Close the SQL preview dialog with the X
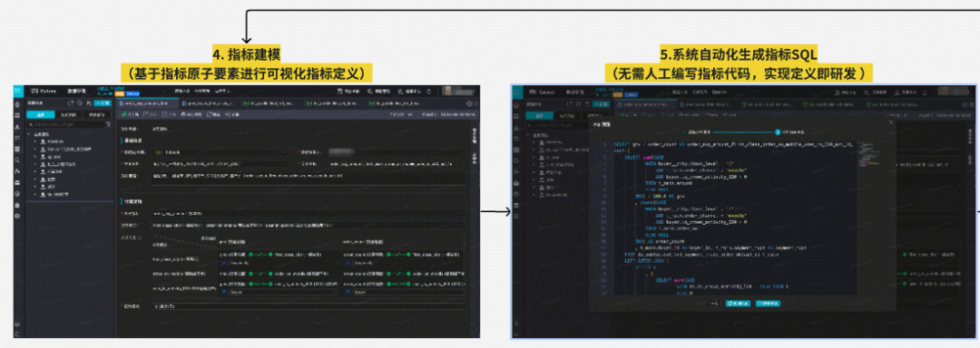This screenshot has width=980, height=348. pos(891,122)
